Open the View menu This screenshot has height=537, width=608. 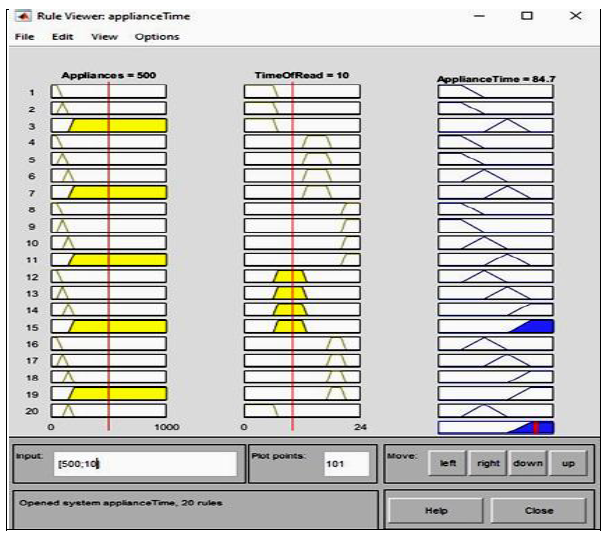[x=104, y=37]
